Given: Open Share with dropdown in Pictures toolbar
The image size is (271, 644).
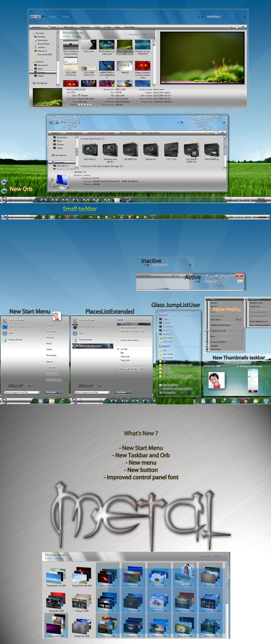Looking at the screenshot, I should [x=70, y=27].
